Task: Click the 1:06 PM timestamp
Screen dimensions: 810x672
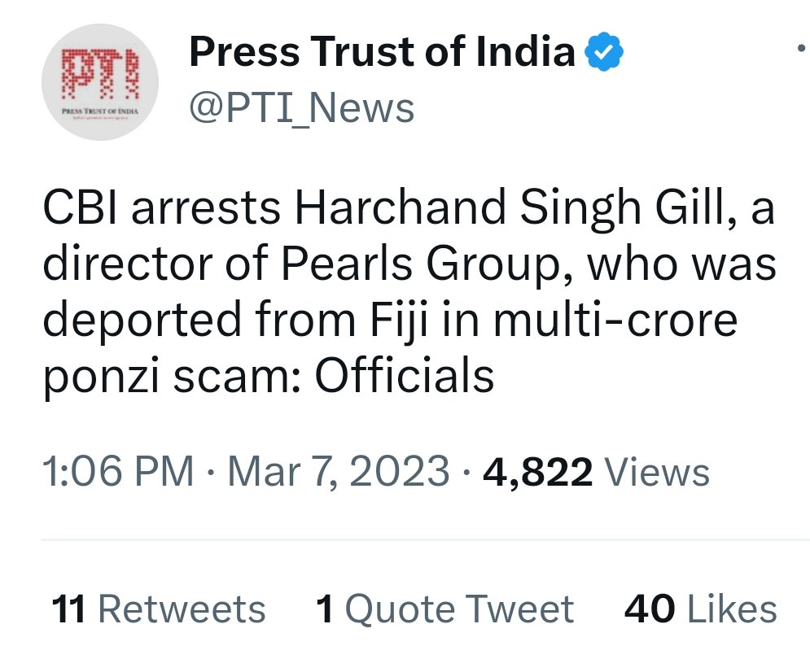Action: (117, 472)
